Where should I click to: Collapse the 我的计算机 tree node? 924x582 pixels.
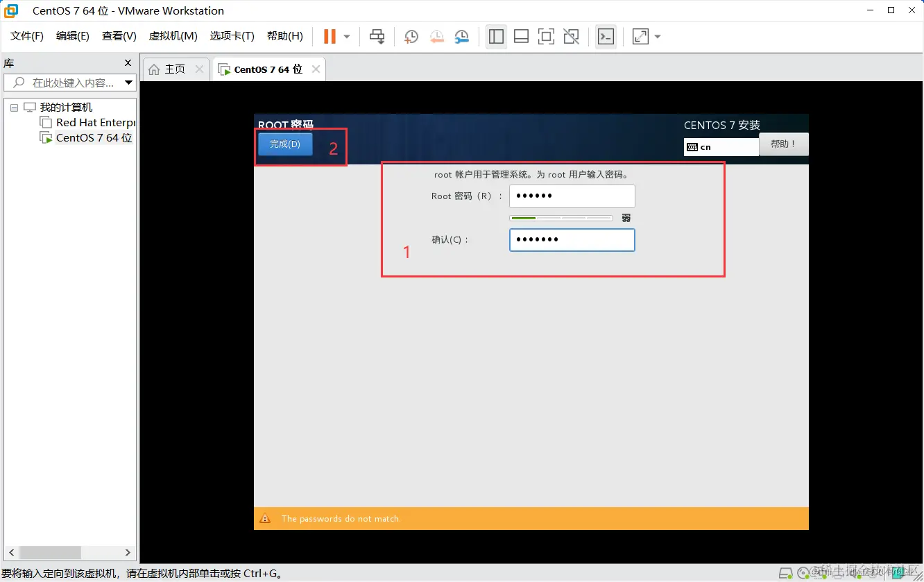pos(14,108)
